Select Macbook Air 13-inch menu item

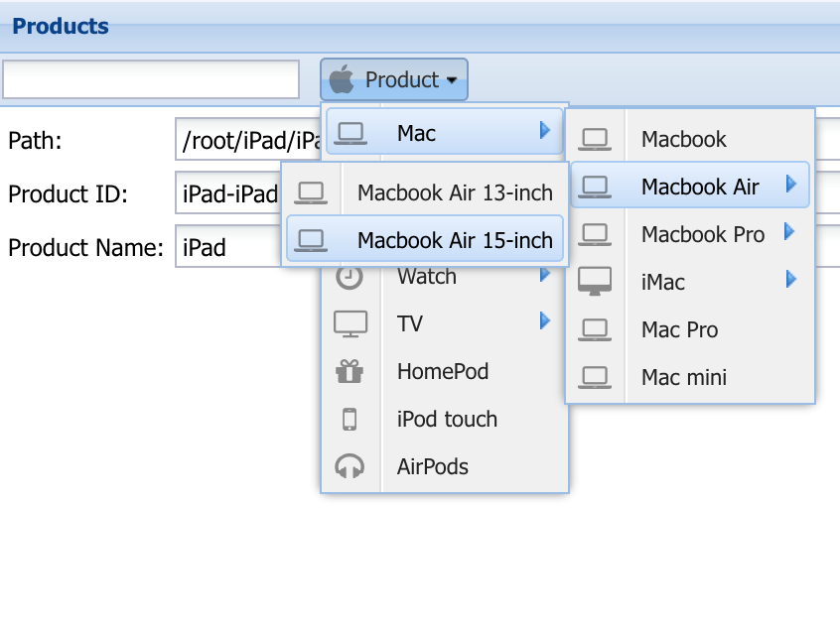[x=425, y=192]
